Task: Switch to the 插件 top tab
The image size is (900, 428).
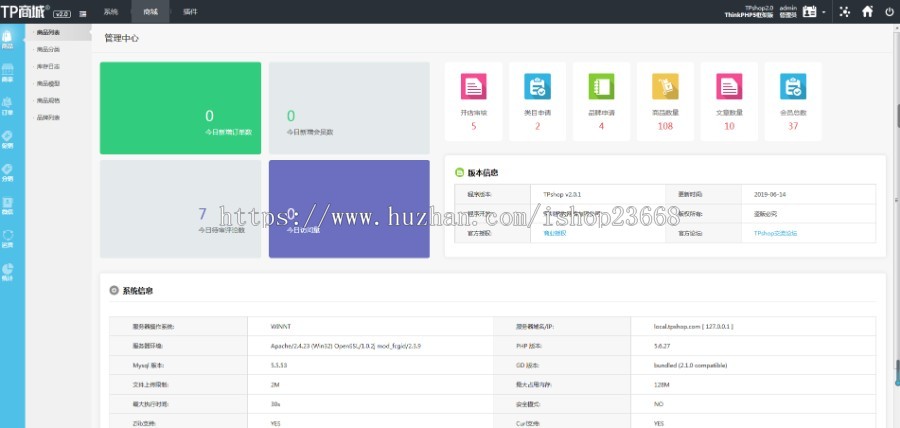Action: coord(190,11)
